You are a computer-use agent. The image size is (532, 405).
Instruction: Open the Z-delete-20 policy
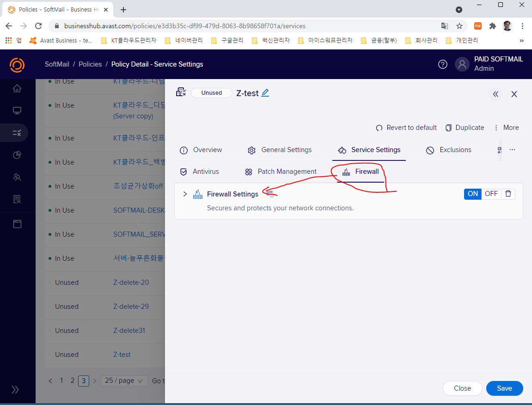coord(131,282)
